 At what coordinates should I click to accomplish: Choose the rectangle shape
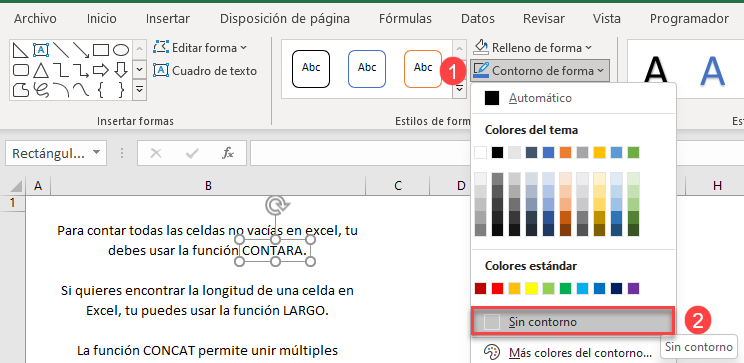point(101,49)
